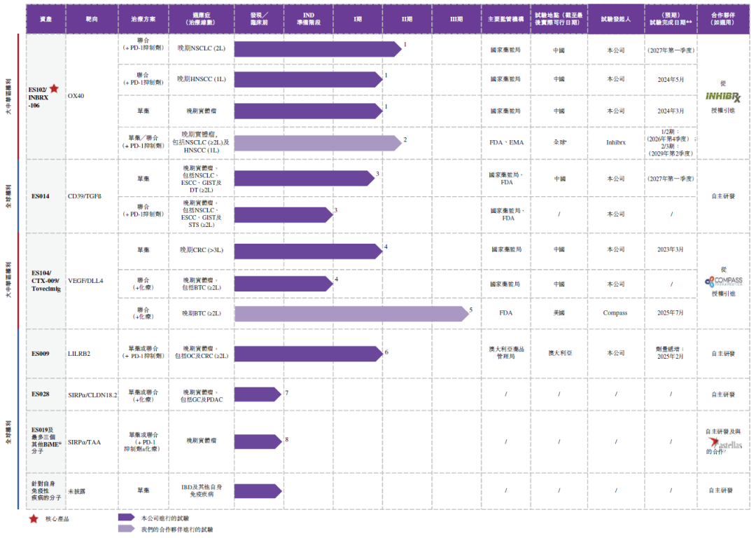This screenshot has height=538, width=756.
Task: Click the Compass Therapeutics logo
Action: point(723,281)
